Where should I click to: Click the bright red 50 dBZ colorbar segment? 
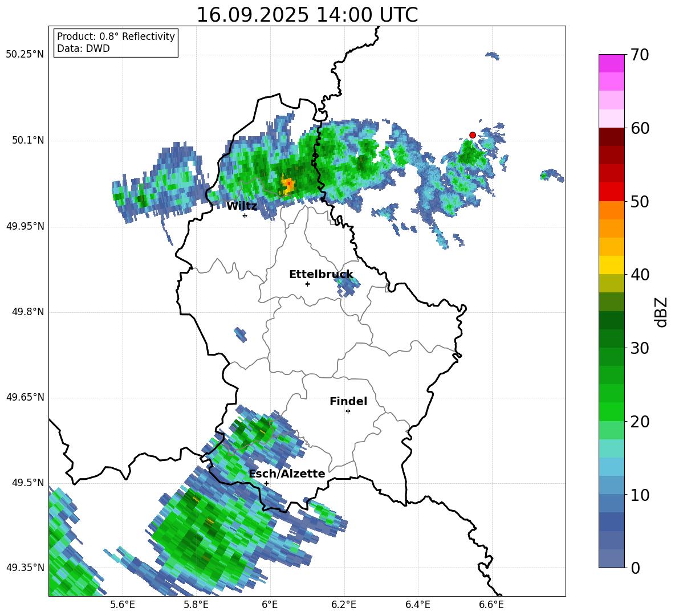pos(611,192)
